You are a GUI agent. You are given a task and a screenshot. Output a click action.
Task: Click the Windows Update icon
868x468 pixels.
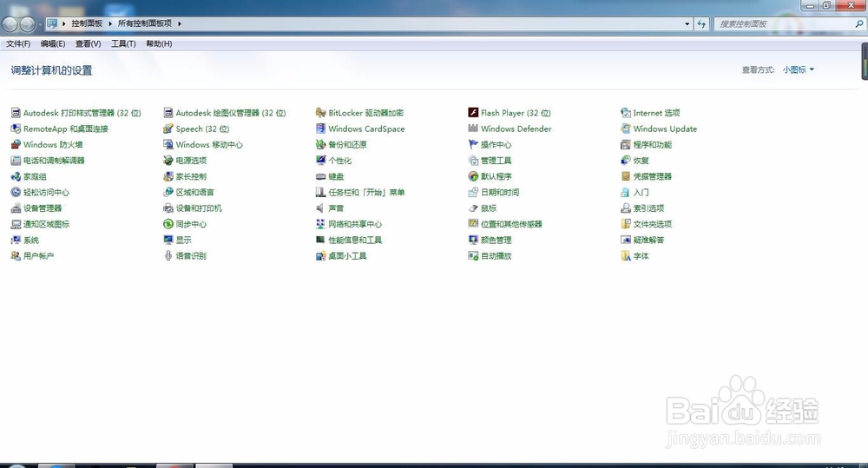626,129
